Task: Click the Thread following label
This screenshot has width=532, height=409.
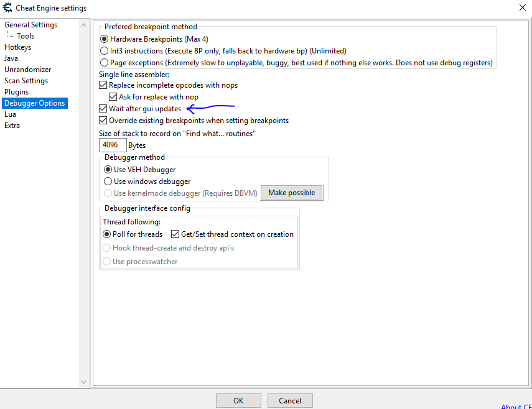Action: pyautogui.click(x=132, y=222)
